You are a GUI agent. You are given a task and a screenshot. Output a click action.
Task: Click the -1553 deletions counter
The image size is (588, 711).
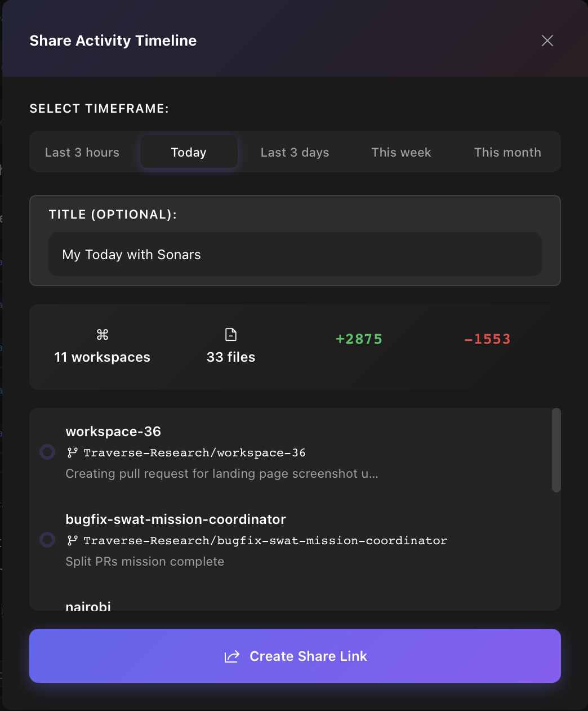(488, 339)
